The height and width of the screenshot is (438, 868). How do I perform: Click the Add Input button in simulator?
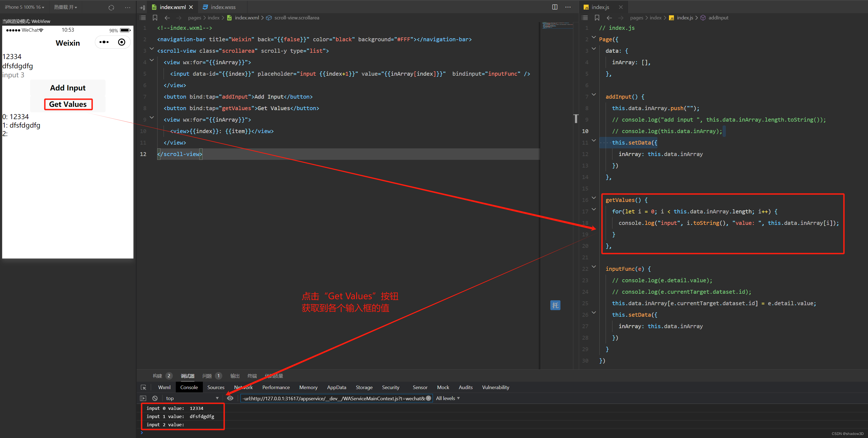pos(68,88)
